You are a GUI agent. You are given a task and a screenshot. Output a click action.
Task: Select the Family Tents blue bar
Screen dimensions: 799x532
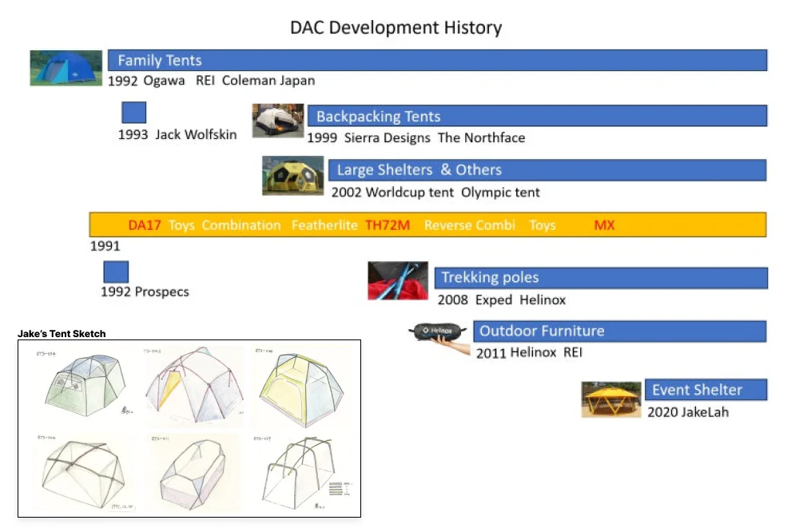pyautogui.click(x=437, y=60)
